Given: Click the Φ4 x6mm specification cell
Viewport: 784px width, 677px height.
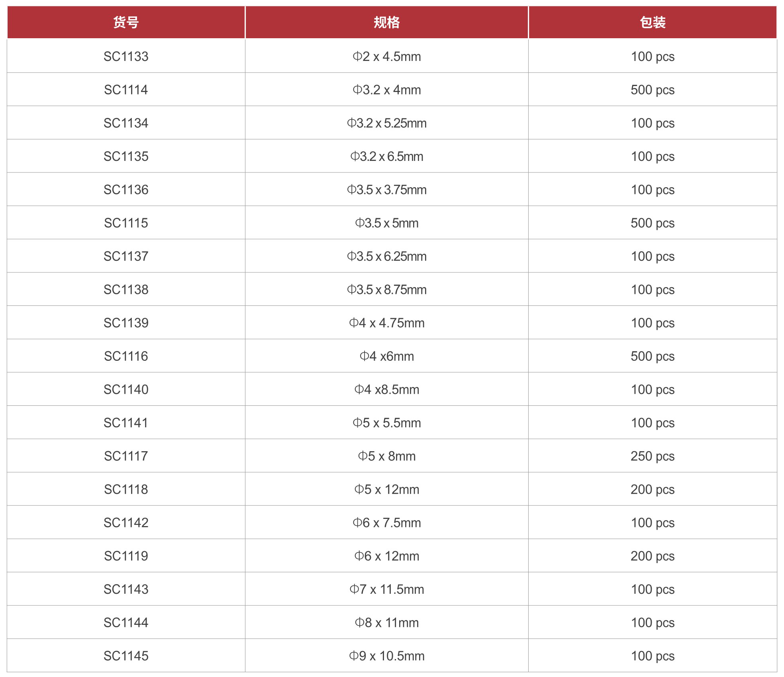Looking at the screenshot, I should coord(386,356).
